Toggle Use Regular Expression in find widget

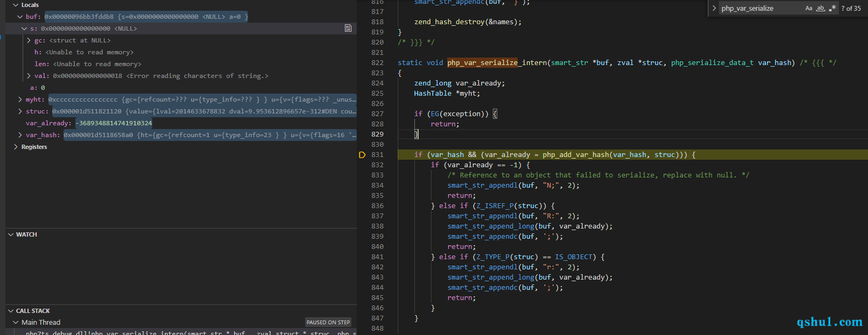coord(832,8)
